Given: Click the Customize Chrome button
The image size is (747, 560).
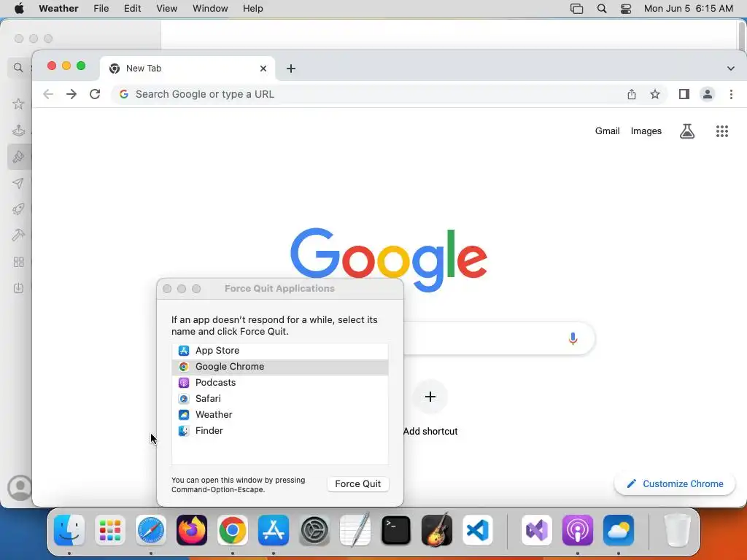Looking at the screenshot, I should click(x=675, y=484).
